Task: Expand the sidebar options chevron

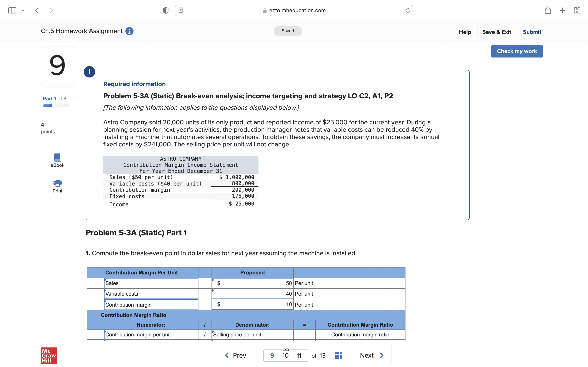Action: (x=23, y=10)
